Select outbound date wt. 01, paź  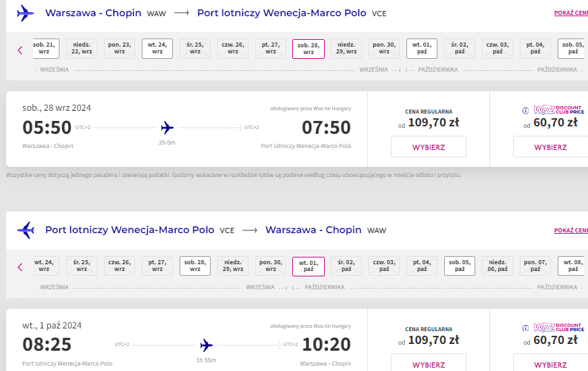[422, 49]
